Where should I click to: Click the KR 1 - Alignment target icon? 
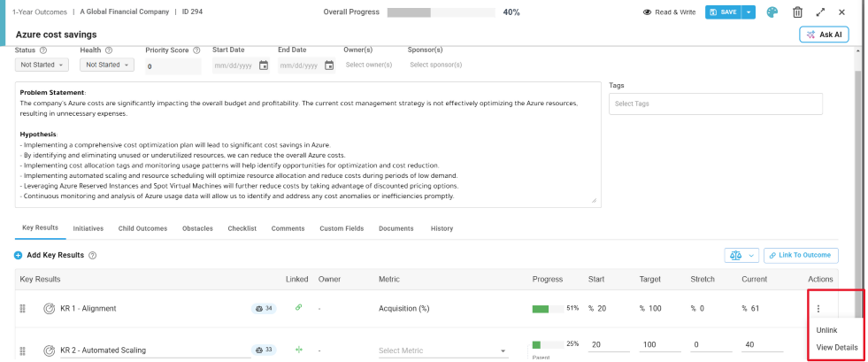pos(50,308)
